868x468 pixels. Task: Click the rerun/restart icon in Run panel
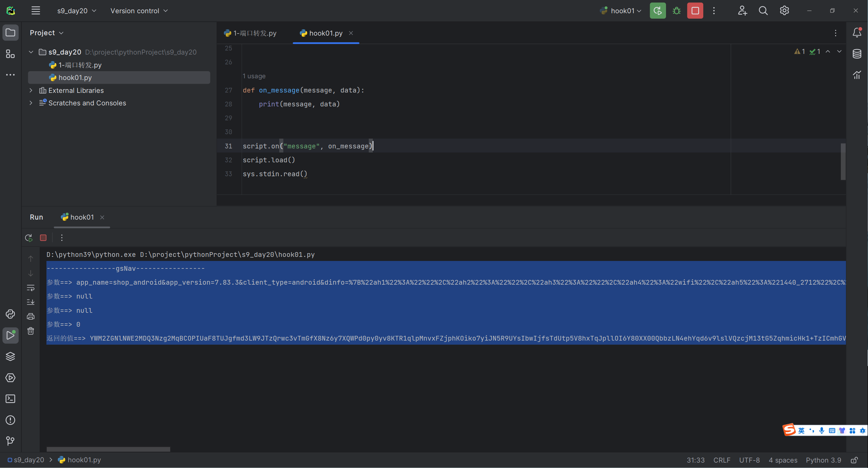(28, 238)
